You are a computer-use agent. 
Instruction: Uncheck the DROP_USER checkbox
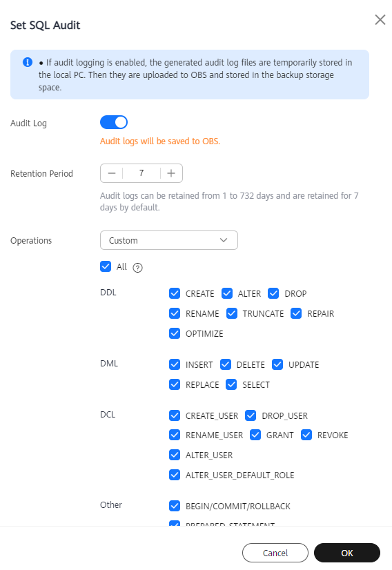[x=251, y=415]
